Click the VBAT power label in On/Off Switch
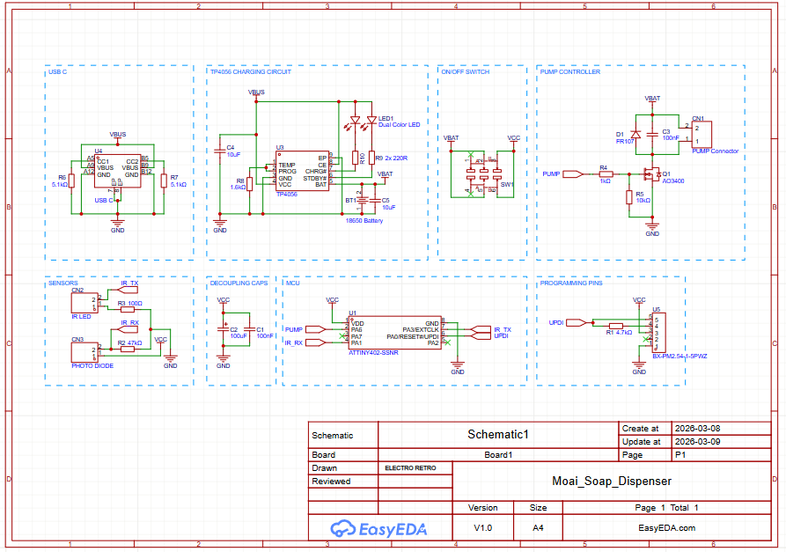This screenshot has width=786, height=552. coord(451,138)
